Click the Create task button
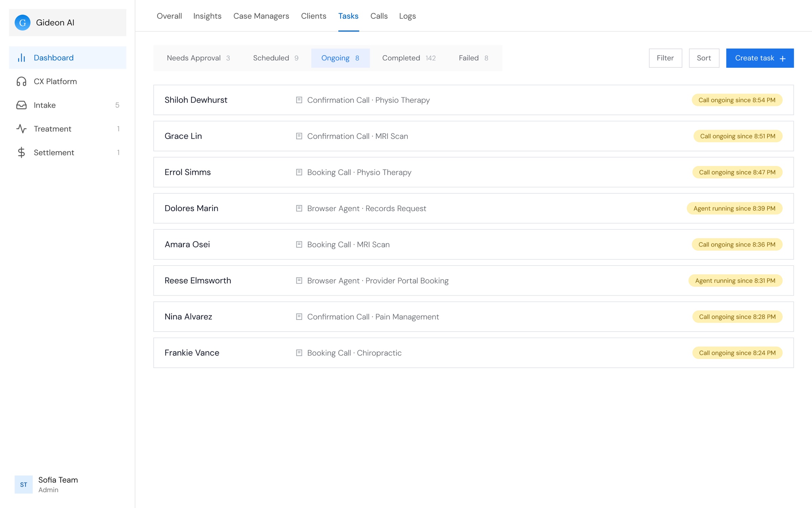The image size is (812, 508). coord(760,58)
